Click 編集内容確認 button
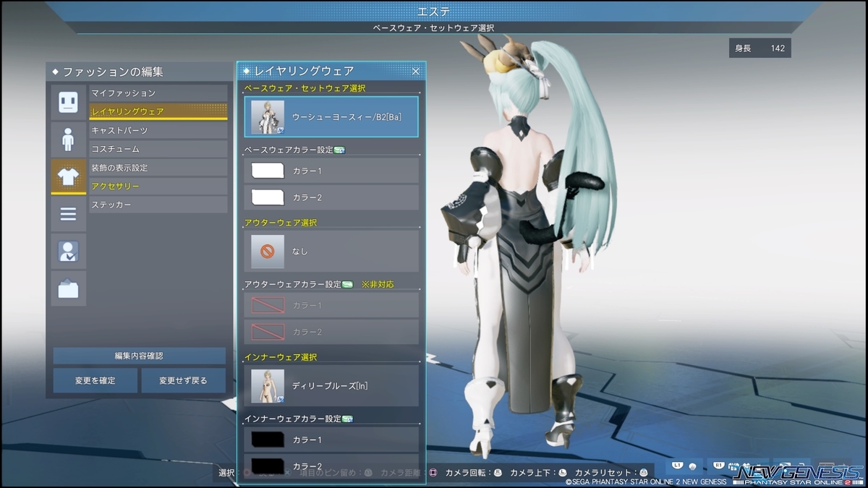868x488 pixels. click(x=140, y=356)
